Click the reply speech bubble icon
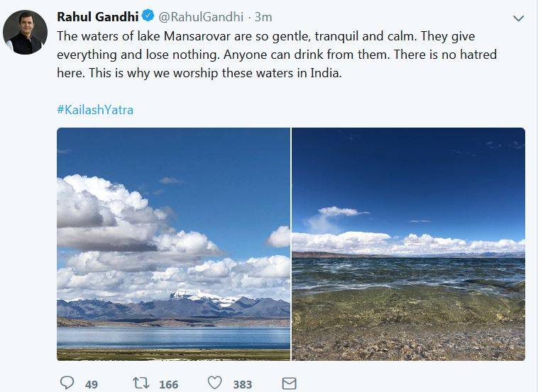This screenshot has height=392, width=538. (x=67, y=383)
